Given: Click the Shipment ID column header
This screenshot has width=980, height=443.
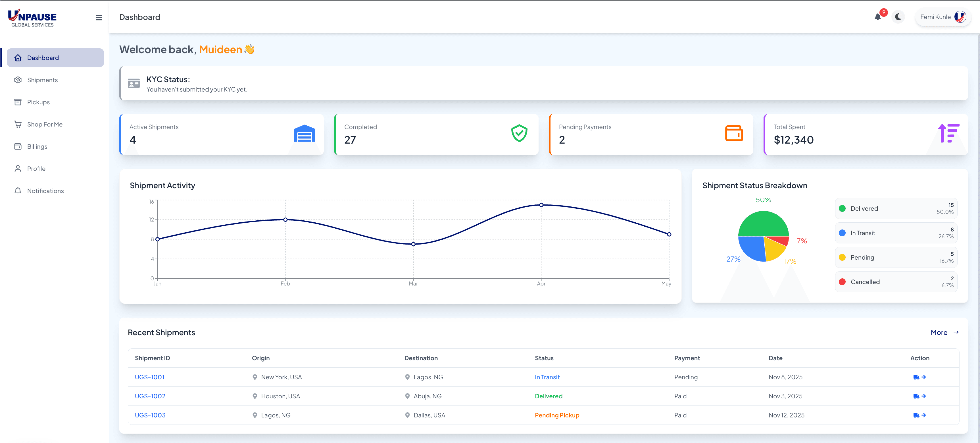Looking at the screenshot, I should [x=152, y=358].
